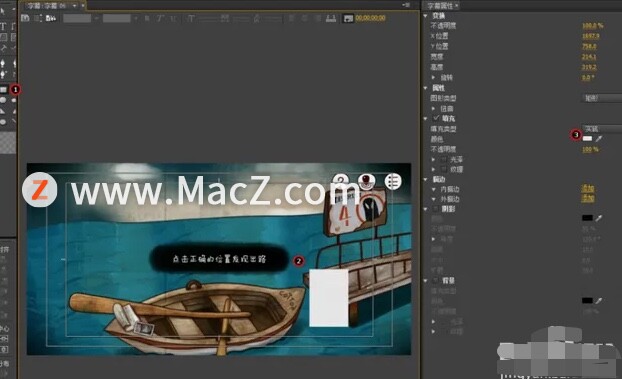Select the 字幕 title designer tab
Viewport: 622px width, 379px height.
47,6
